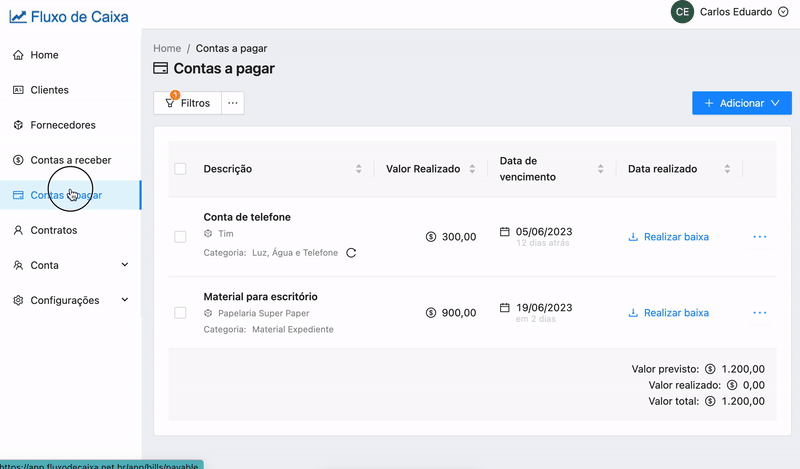Open actions menu for Conta de telefone row
Image resolution: width=800 pixels, height=469 pixels.
[760, 237]
